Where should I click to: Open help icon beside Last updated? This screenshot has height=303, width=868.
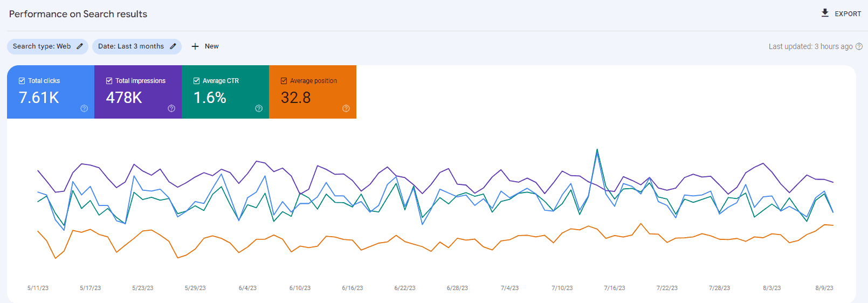click(859, 46)
